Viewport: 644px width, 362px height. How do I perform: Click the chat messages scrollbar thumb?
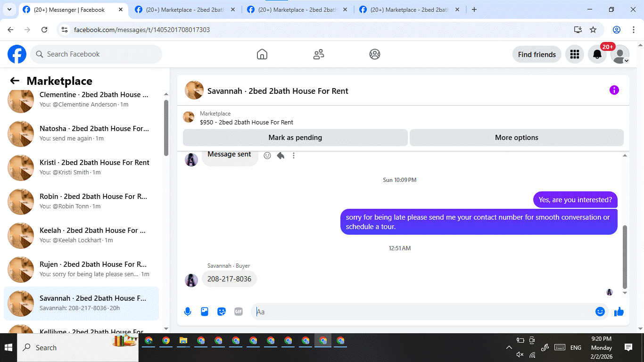[625, 257]
